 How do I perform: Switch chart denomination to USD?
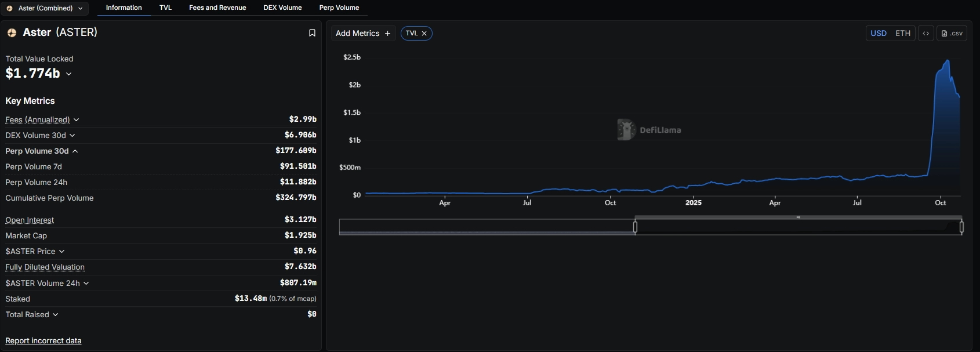(879, 34)
